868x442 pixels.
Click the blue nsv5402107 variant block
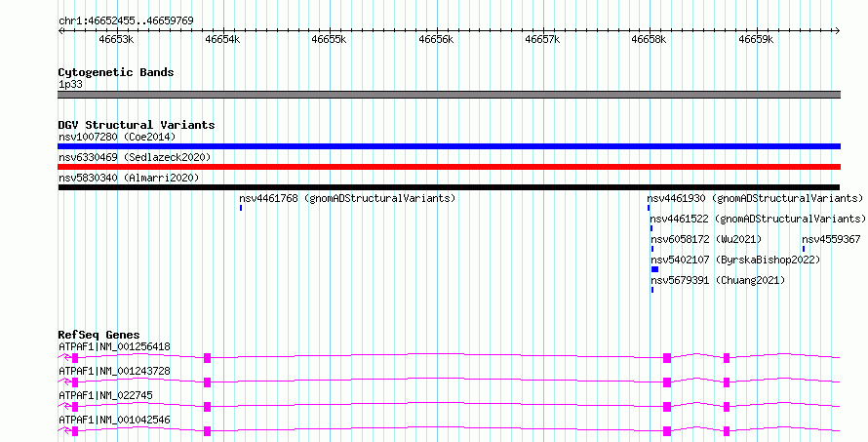tap(654, 269)
